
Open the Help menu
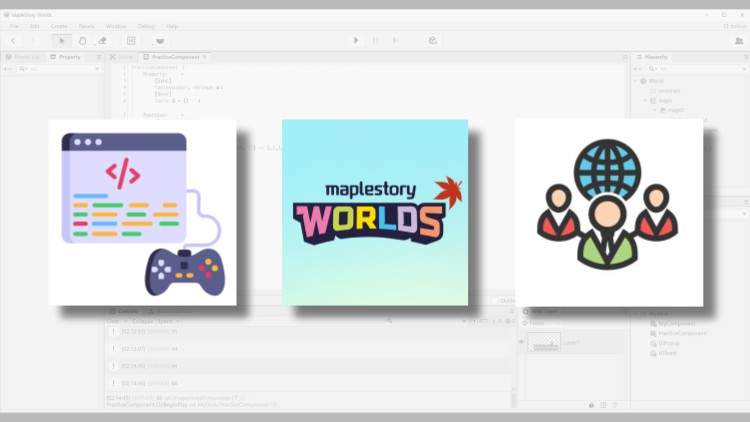(x=172, y=26)
